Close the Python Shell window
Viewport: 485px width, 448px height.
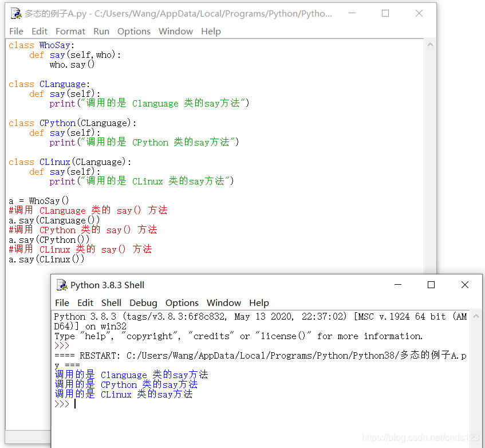465,285
